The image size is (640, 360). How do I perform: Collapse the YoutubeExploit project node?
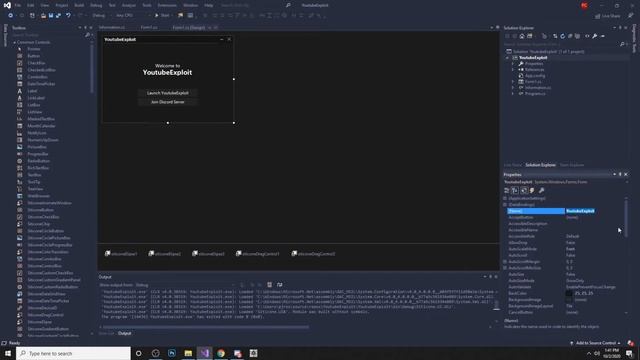pyautogui.click(x=507, y=58)
